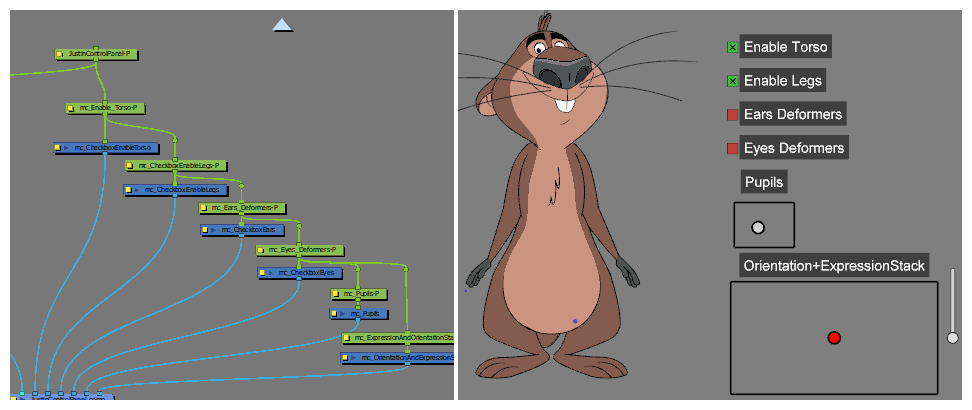
Task: Click the purple pivot dot on beaver belly
Action: pos(575,321)
